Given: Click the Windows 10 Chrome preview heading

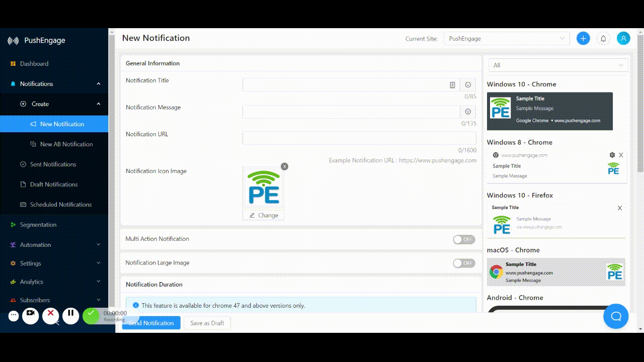Looking at the screenshot, I should point(521,84).
